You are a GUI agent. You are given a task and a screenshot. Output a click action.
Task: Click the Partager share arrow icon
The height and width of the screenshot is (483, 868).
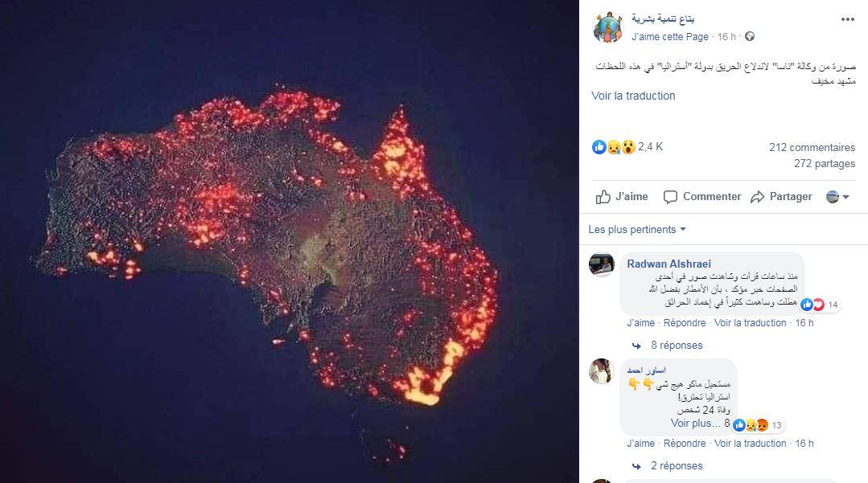tap(757, 197)
